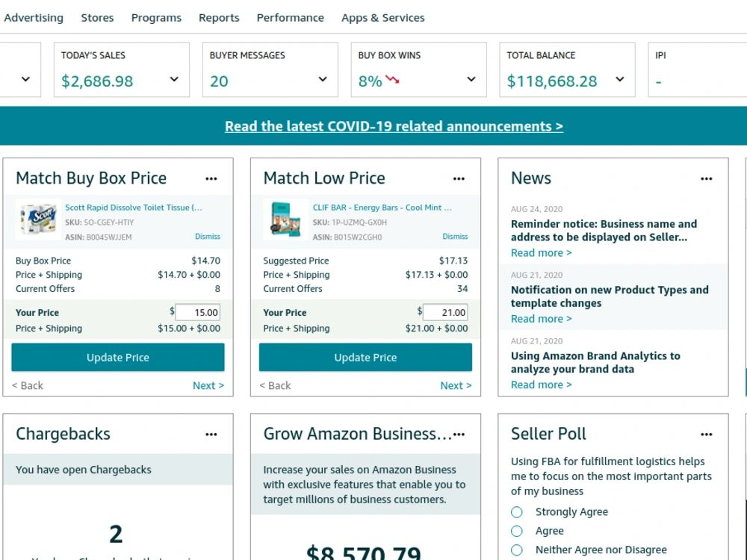Read more about new Product Types notification
This screenshot has width=747, height=560.
[x=541, y=319]
